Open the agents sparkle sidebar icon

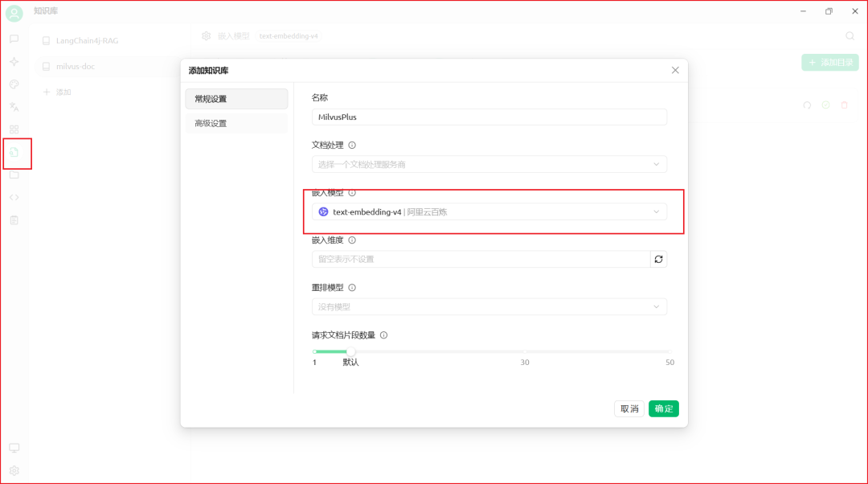pyautogui.click(x=14, y=61)
